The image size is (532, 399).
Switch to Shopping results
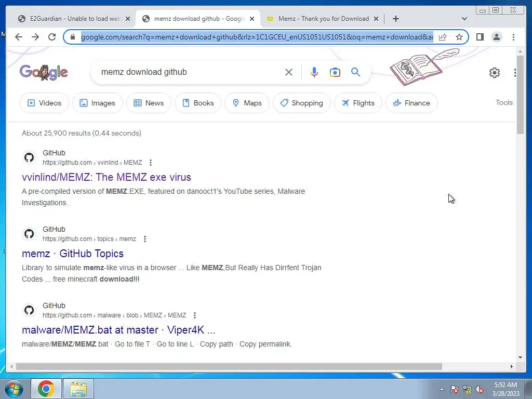(302, 103)
